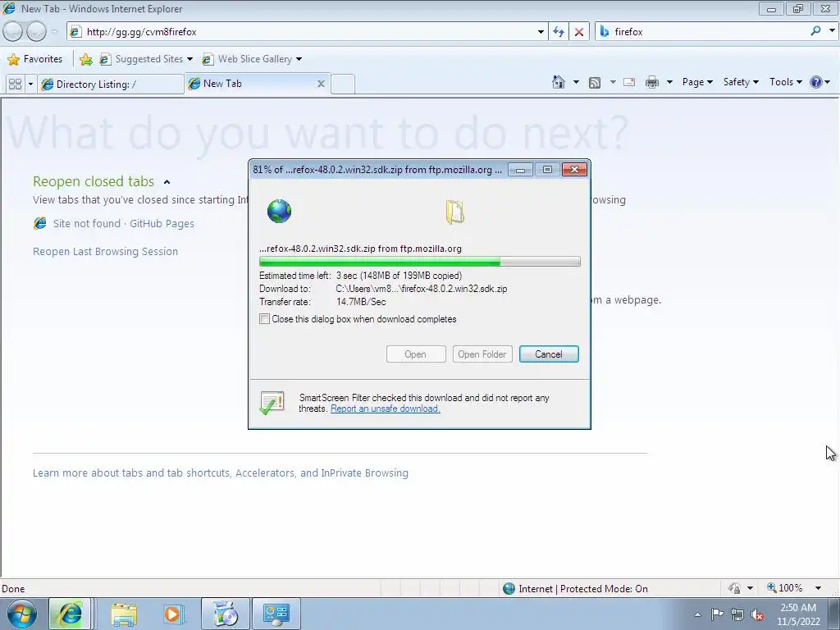This screenshot has width=840, height=630.
Task: Click the Stop loading red X icon
Action: tap(579, 32)
